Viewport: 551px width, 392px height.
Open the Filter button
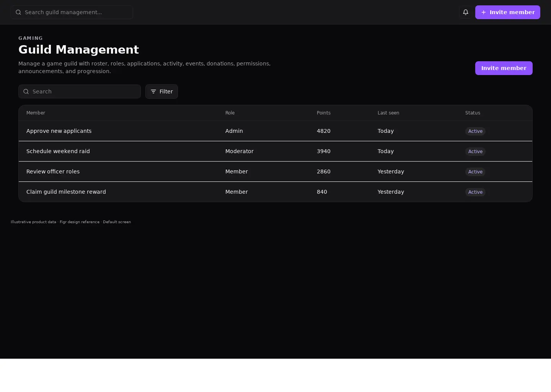[x=161, y=91]
